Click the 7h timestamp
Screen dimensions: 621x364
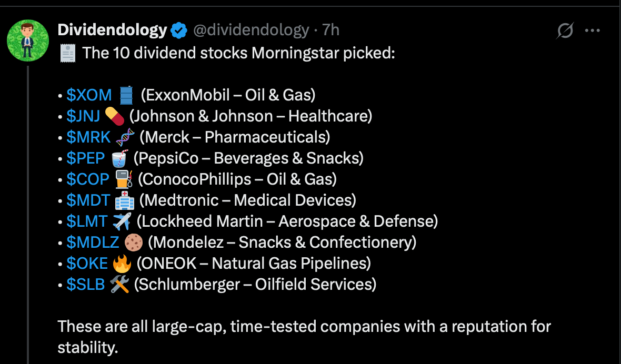(330, 31)
